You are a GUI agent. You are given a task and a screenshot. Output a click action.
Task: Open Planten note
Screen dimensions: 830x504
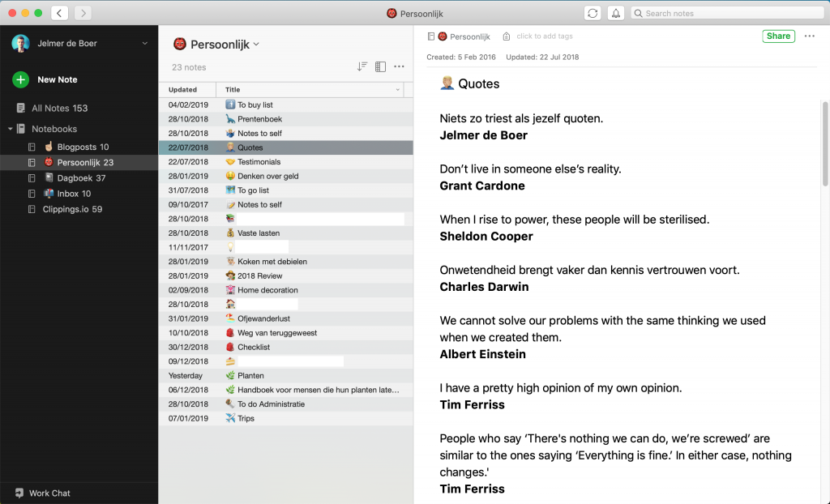286,376
